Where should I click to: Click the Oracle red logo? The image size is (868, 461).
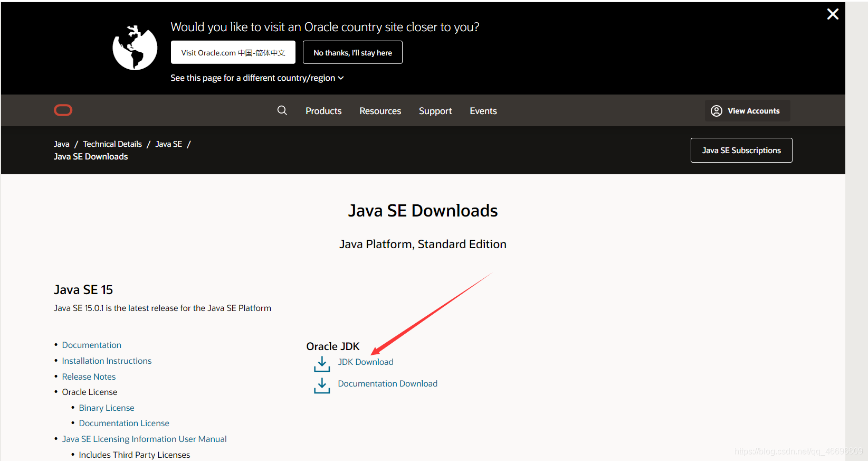click(63, 110)
